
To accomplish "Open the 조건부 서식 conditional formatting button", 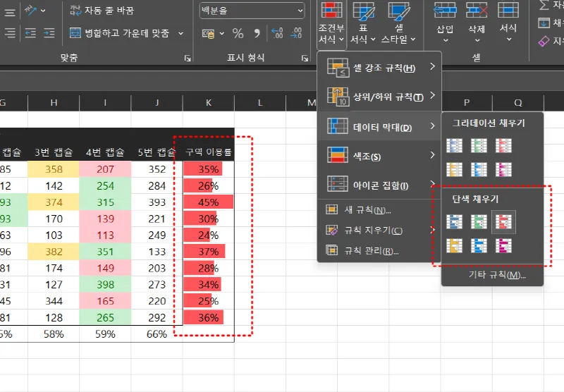I will pyautogui.click(x=331, y=24).
